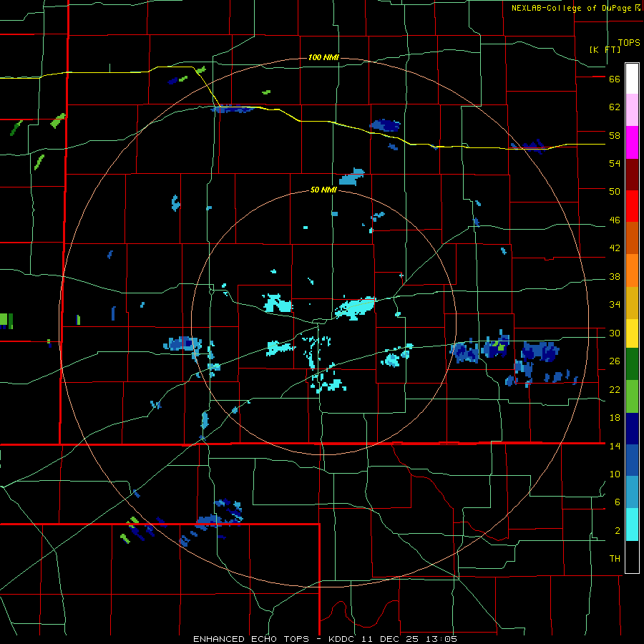
Task: Click the light orange legend swatch
Action: coord(632,270)
